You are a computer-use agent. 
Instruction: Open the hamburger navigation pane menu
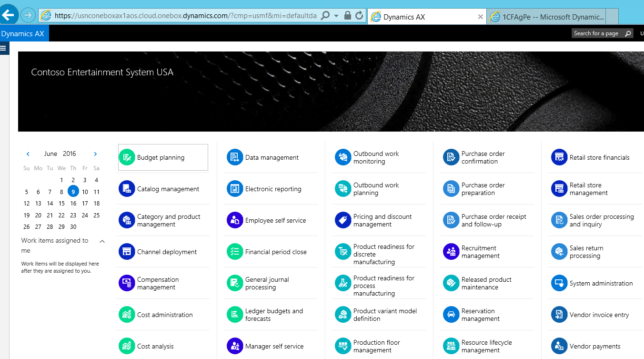click(4, 48)
